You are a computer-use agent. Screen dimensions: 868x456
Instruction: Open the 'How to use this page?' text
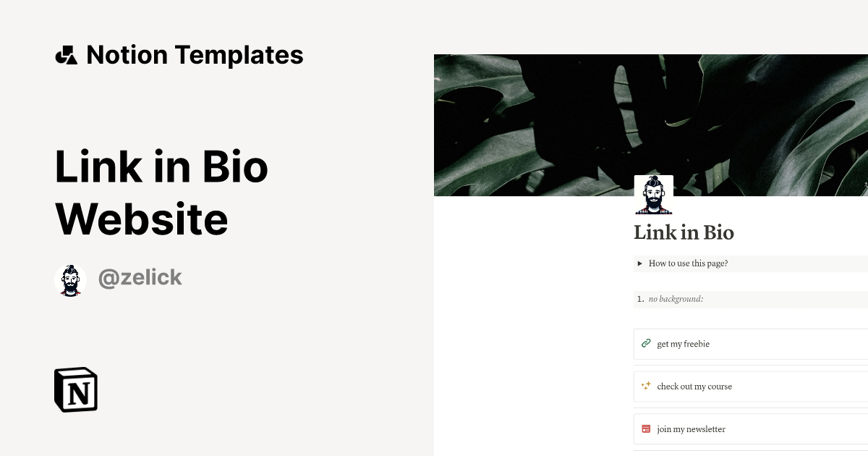click(688, 263)
